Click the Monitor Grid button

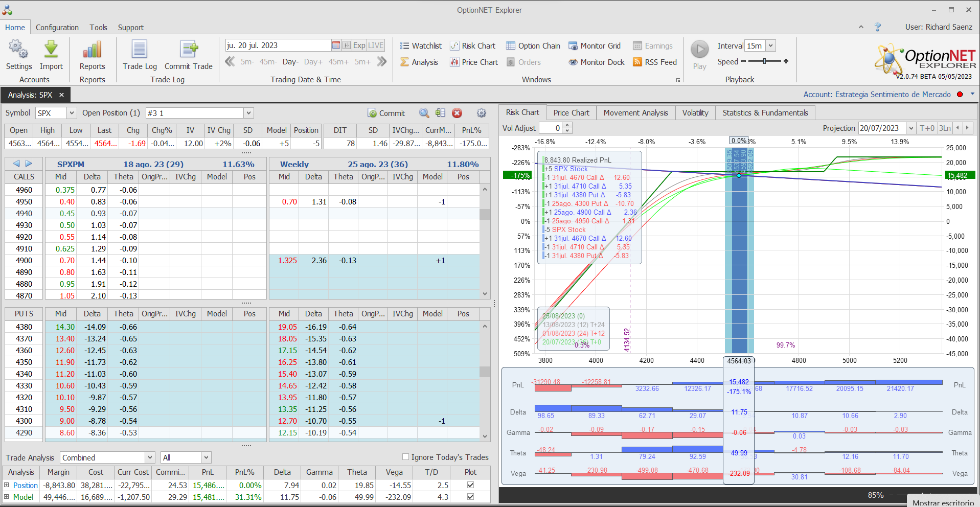pos(595,46)
